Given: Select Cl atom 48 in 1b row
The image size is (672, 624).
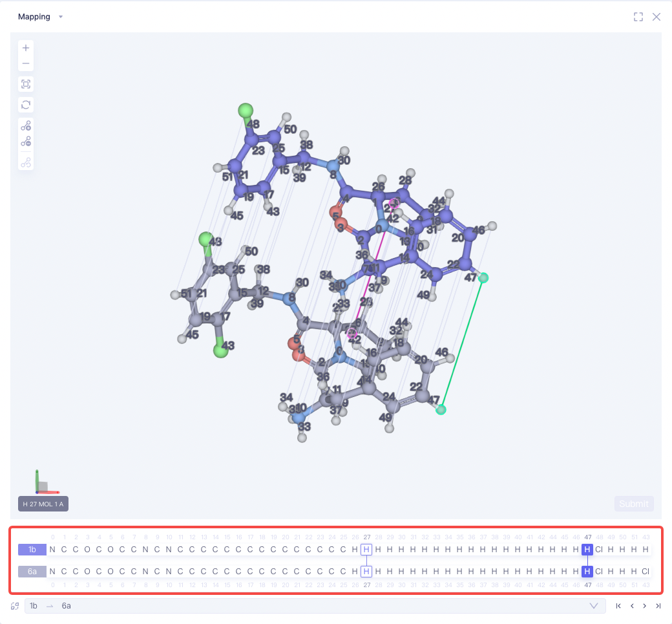Looking at the screenshot, I should [x=599, y=550].
